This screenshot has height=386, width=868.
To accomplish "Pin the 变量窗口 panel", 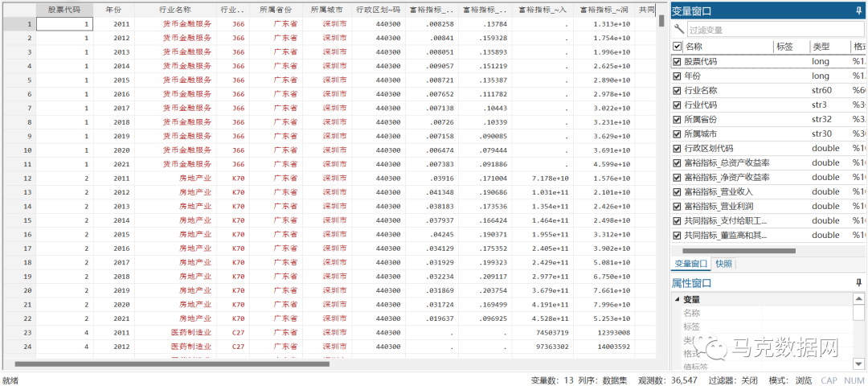I will pyautogui.click(x=858, y=10).
